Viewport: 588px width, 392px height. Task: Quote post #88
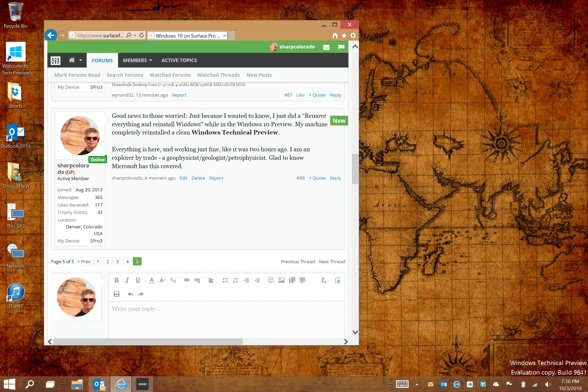coord(317,178)
